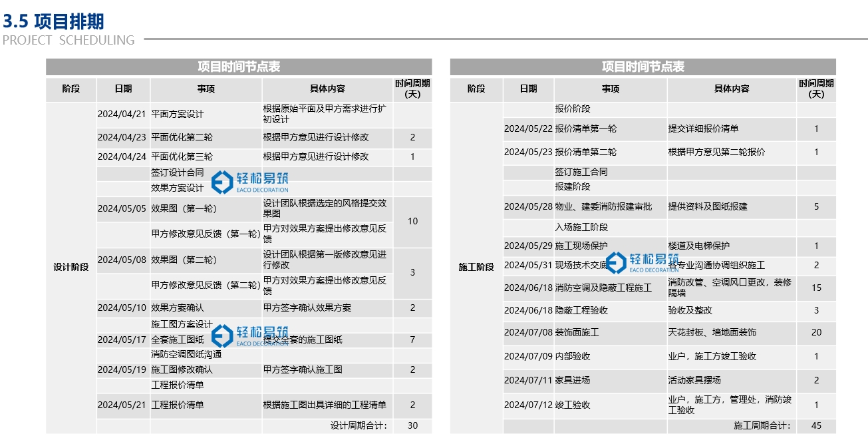The width and height of the screenshot is (868, 448).
Task: Select the "设计阶段" phase cell
Action: pyautogui.click(x=71, y=268)
